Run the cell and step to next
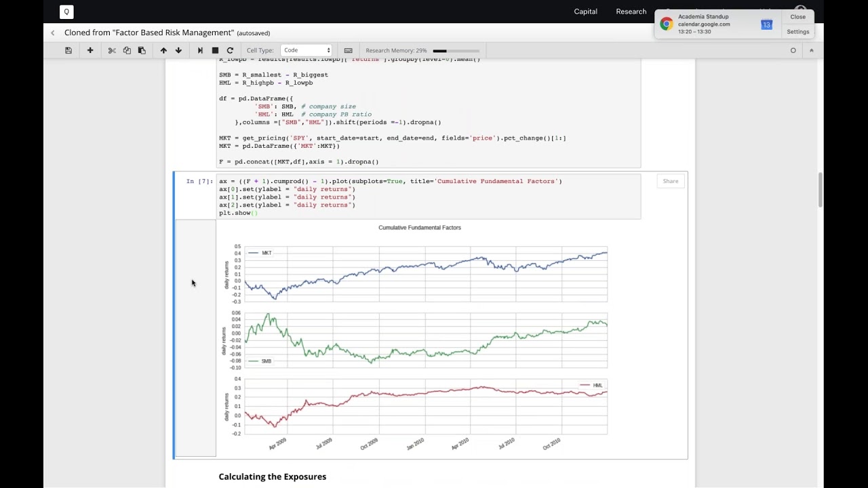Screen dimensions: 868x488 (200, 50)
